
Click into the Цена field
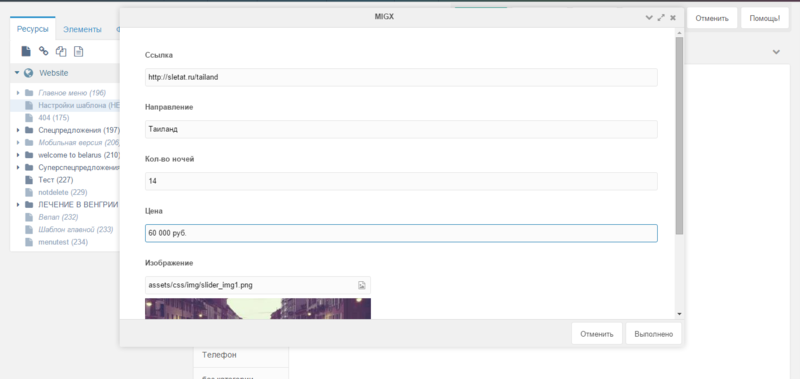click(401, 233)
